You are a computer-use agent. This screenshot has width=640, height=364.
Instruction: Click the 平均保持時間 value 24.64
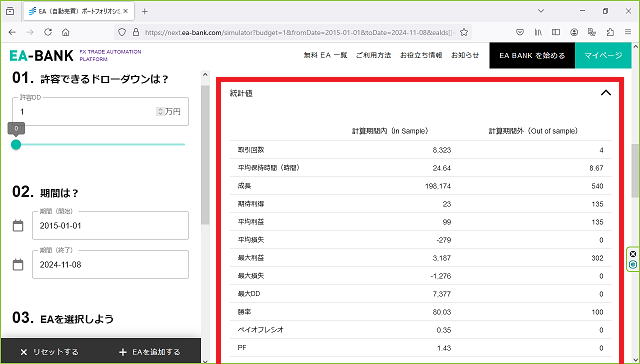tap(442, 168)
